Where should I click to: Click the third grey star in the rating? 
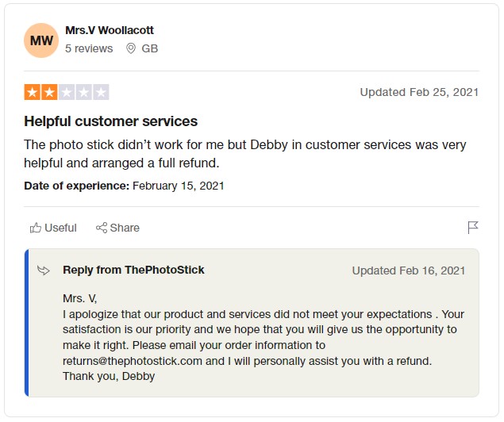67,92
